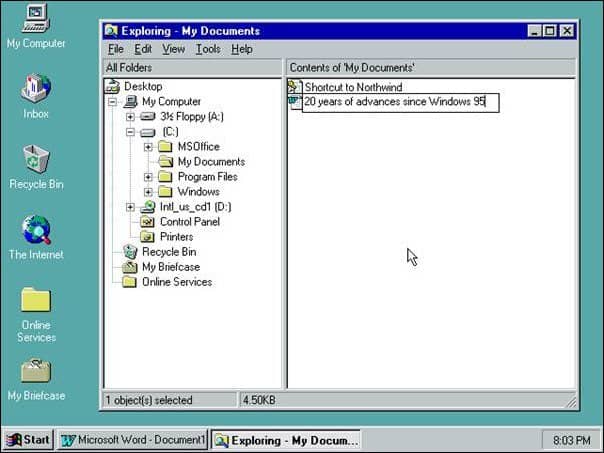Click the All Folders pane header
604x453 pixels.
pyautogui.click(x=193, y=68)
